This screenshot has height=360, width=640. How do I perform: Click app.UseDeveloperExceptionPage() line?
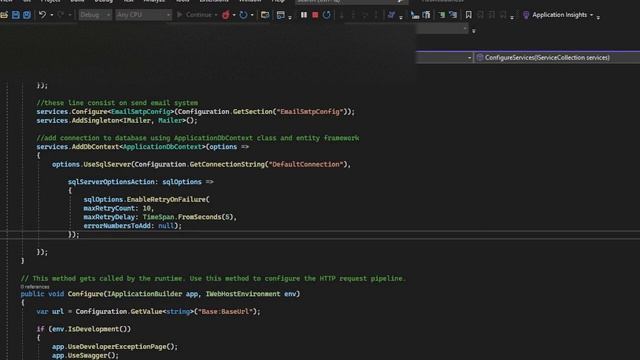tap(115, 346)
